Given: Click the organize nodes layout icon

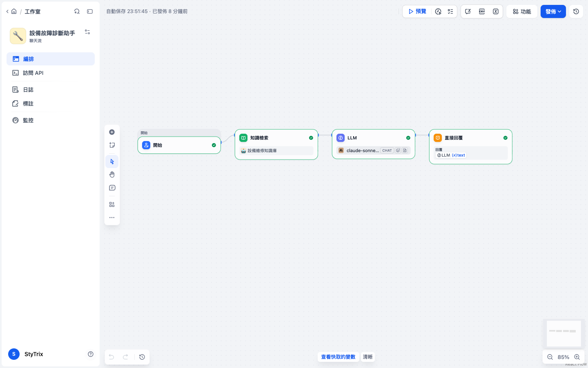Looking at the screenshot, I should click(x=112, y=204).
